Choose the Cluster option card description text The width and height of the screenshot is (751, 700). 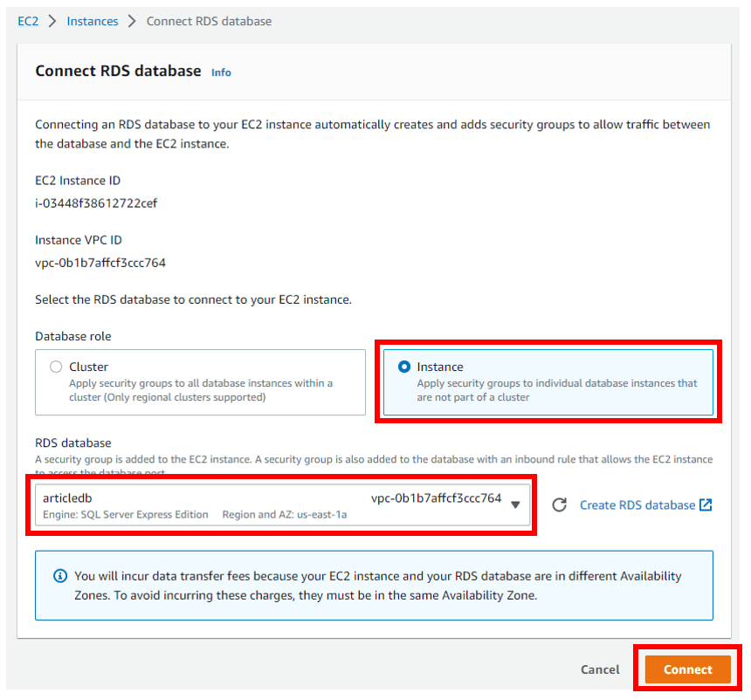click(201, 389)
